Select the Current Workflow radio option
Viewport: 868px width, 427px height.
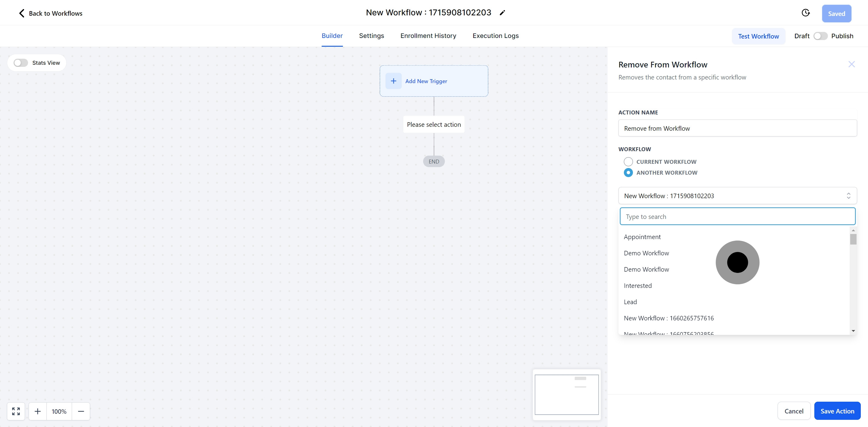(x=628, y=162)
